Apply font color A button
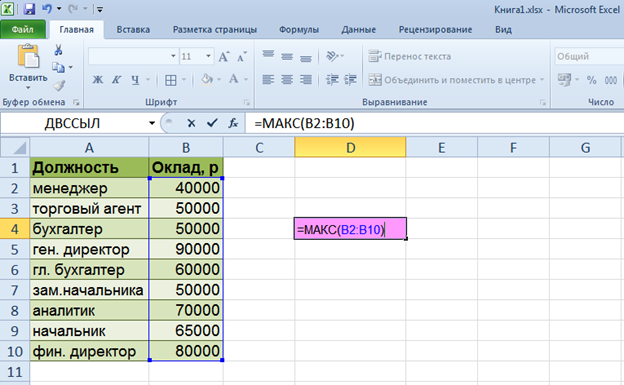The height and width of the screenshot is (385, 624). tap(234, 80)
